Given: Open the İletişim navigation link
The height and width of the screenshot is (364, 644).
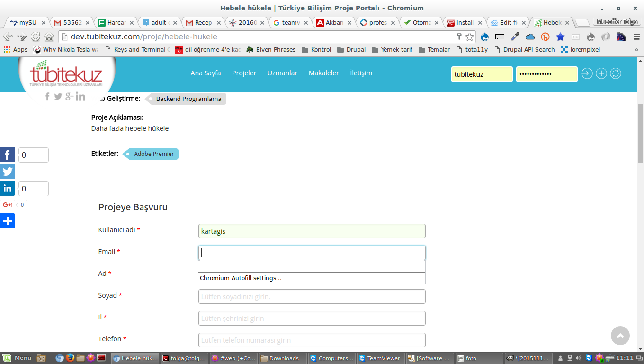Looking at the screenshot, I should click(x=361, y=73).
